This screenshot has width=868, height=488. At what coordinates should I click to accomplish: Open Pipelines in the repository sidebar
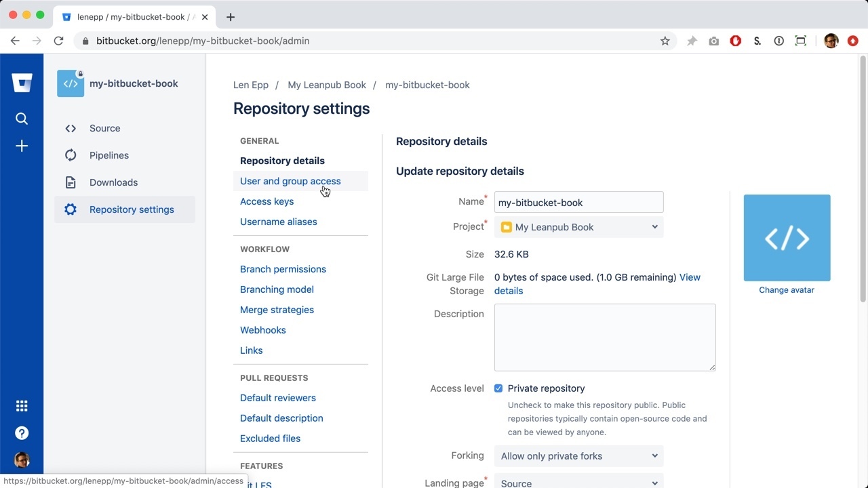[125, 155]
